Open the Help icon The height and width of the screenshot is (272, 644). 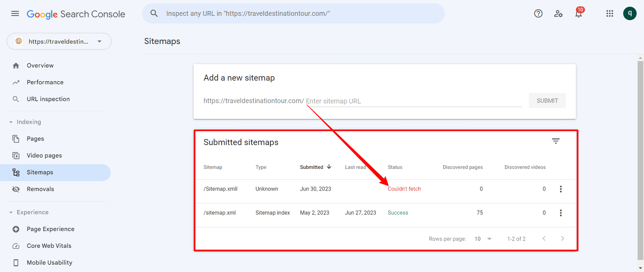point(538,14)
